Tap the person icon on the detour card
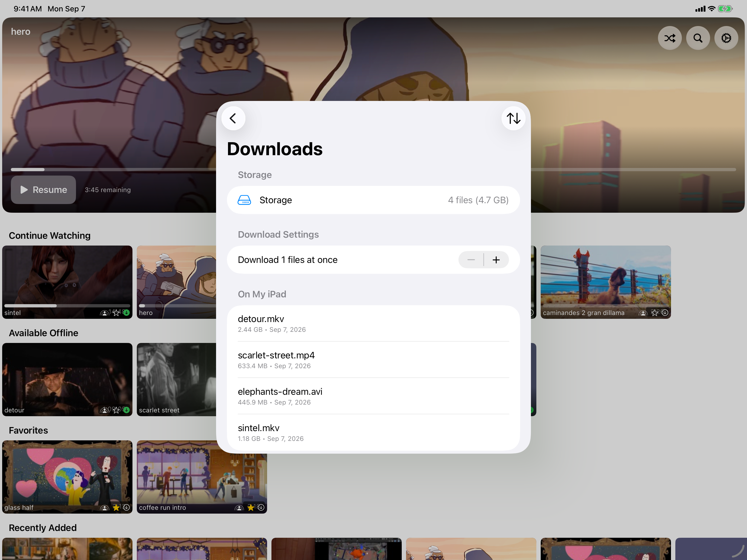This screenshot has width=747, height=560. 105,411
